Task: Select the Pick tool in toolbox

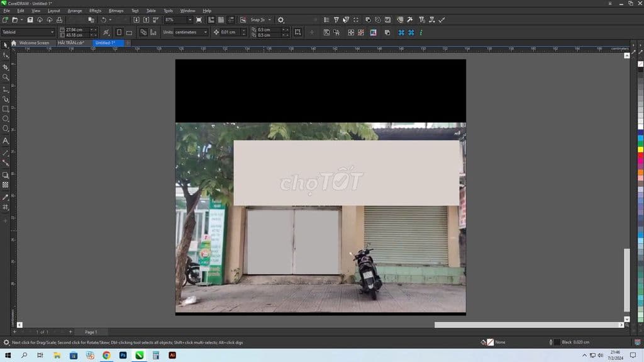Action: (5, 45)
